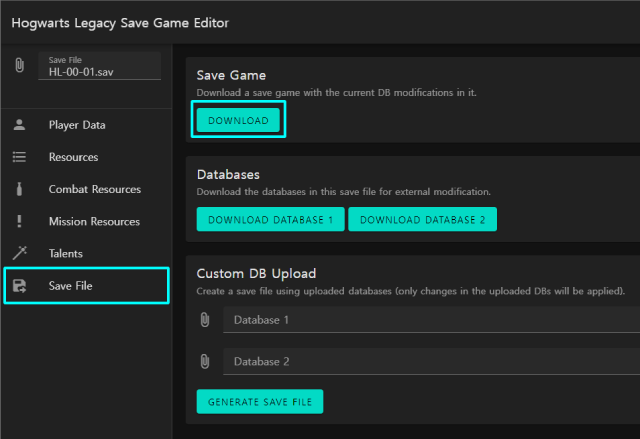Go to Combat Resources
This screenshot has width=640, height=439.
87,189
